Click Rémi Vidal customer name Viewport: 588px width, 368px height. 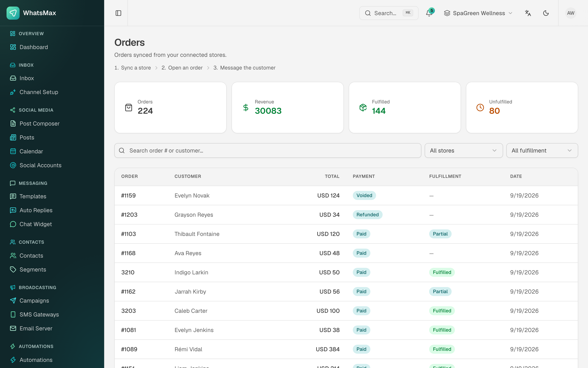[188, 349]
